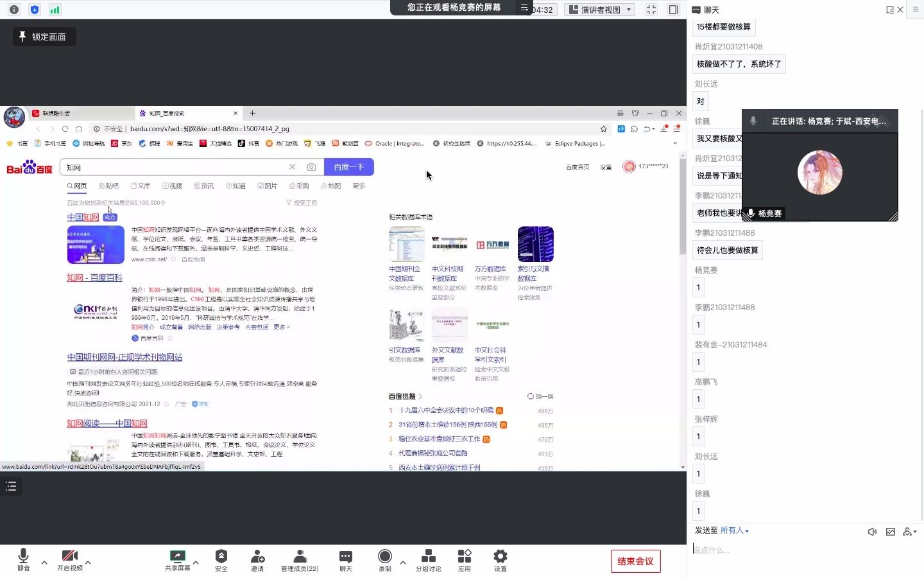This screenshot has height=578, width=924.
Task: Open the 共享屏幕 share screen icon
Action: (x=177, y=559)
